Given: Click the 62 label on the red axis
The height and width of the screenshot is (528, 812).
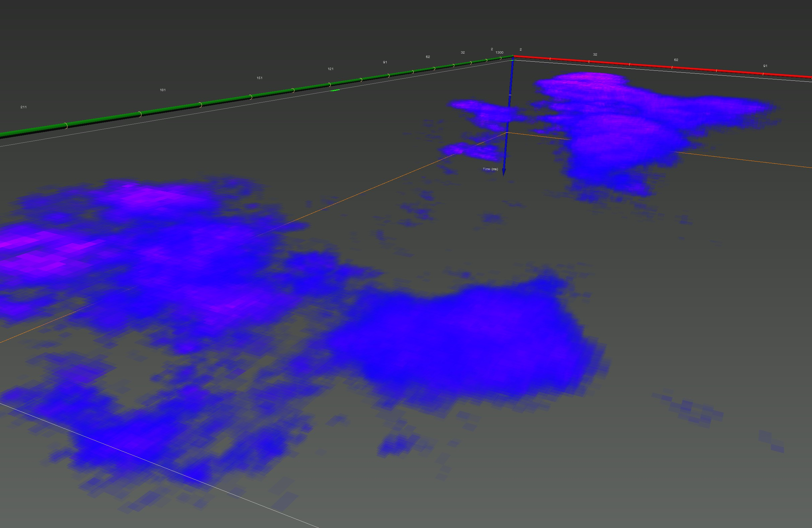Looking at the screenshot, I should (x=676, y=60).
